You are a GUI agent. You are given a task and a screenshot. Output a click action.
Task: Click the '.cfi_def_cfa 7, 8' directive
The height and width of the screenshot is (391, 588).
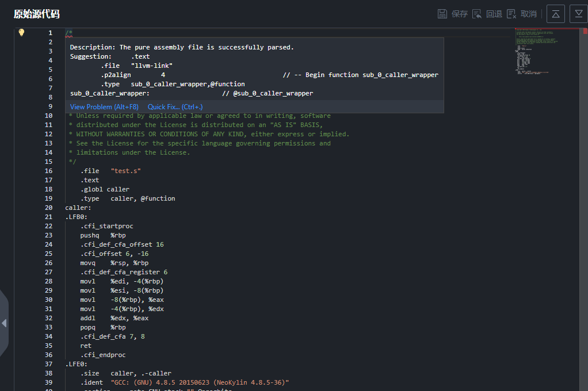pyautogui.click(x=113, y=336)
